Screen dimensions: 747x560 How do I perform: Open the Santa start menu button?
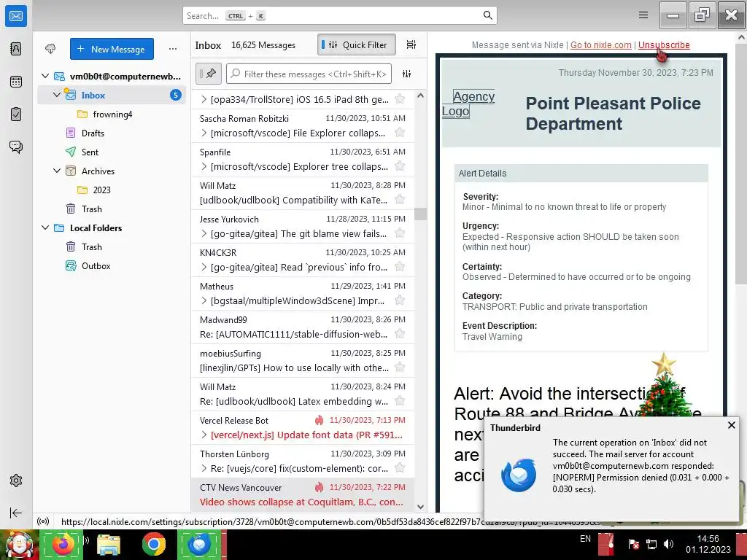18,545
